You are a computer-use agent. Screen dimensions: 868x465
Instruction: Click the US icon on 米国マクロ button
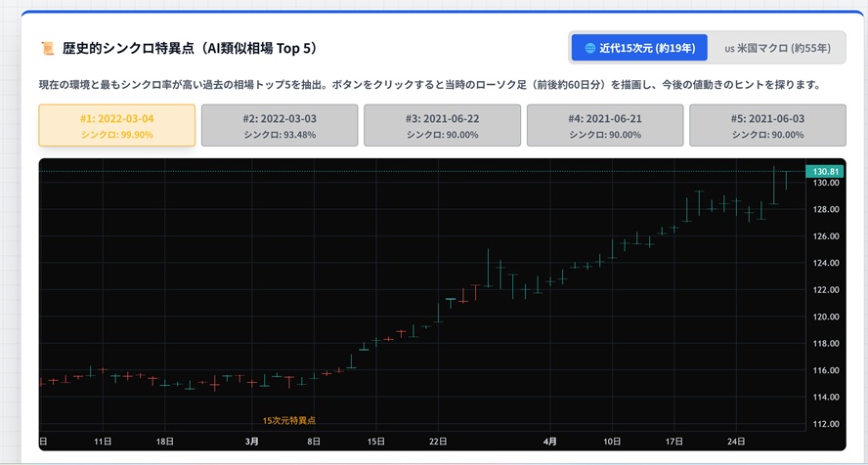[x=729, y=48]
